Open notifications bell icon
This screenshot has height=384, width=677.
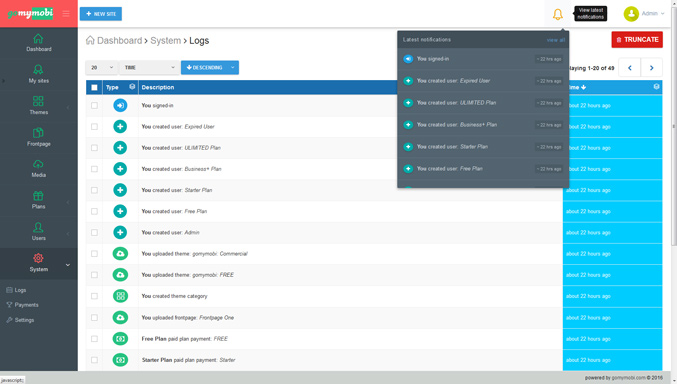pos(557,14)
